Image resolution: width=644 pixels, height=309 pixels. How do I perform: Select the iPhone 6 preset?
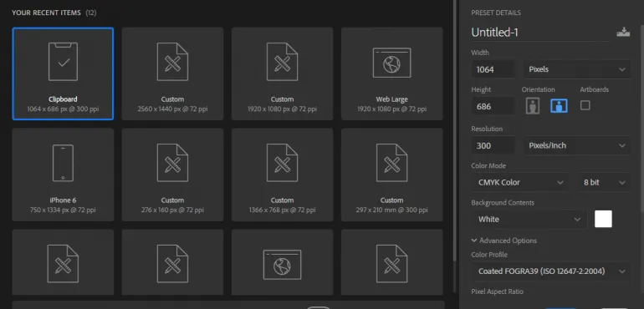[63, 175]
